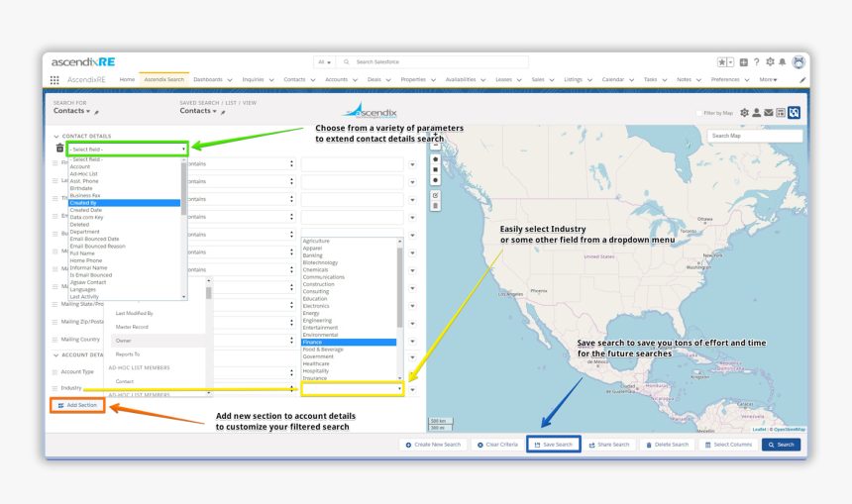Check the Filter by Map checkbox
Viewport: 852px width, 504px height.
(698, 113)
